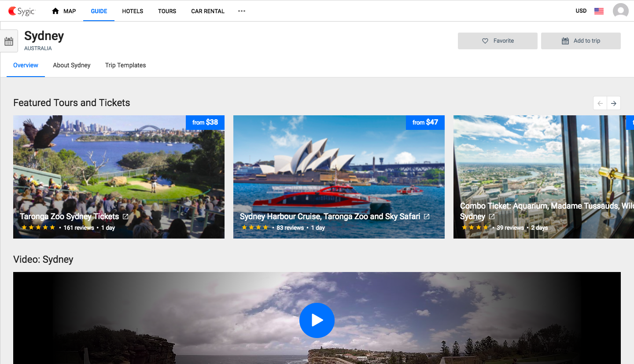The width and height of the screenshot is (634, 364).
Task: Click the Sygic logo
Action: 22,11
